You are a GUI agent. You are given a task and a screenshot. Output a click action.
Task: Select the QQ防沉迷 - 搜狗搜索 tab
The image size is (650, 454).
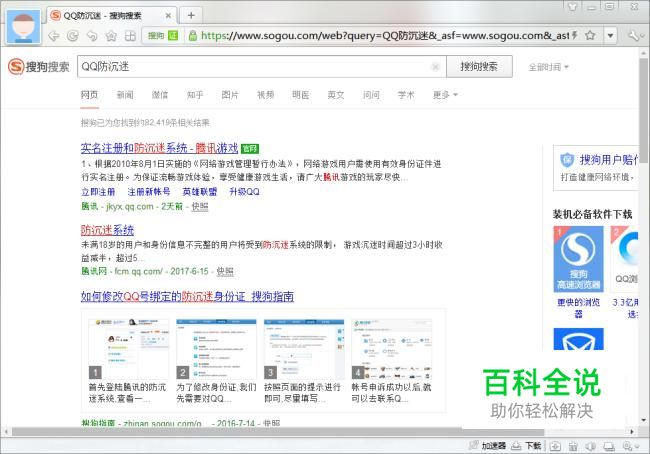111,16
